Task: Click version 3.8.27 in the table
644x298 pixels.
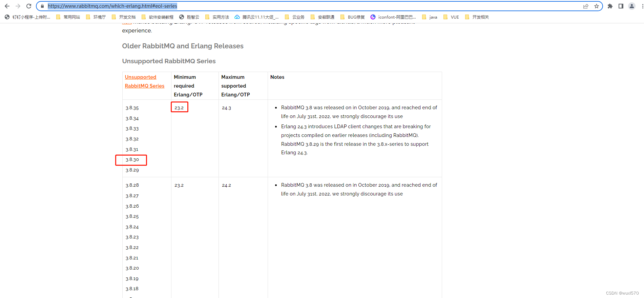Action: 132,196
